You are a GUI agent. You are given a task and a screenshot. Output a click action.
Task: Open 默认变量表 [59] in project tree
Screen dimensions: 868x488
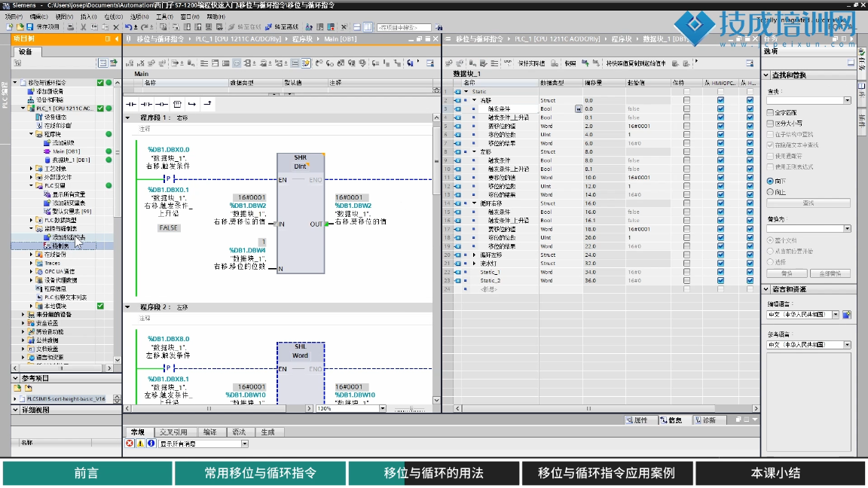pyautogui.click(x=72, y=212)
